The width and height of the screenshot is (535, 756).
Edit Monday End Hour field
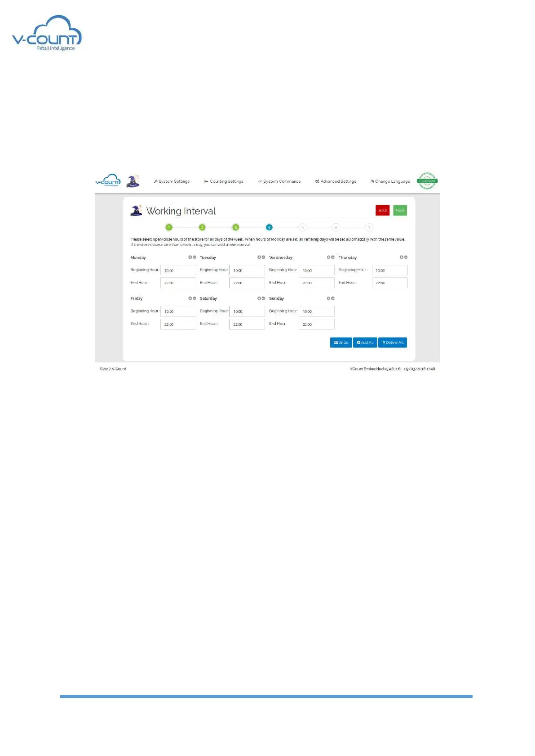click(x=178, y=283)
